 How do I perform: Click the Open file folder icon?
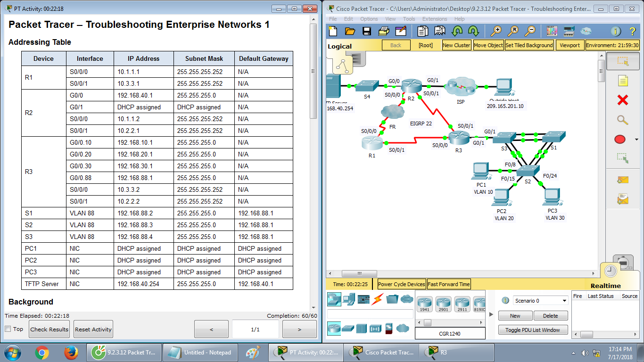tap(350, 31)
